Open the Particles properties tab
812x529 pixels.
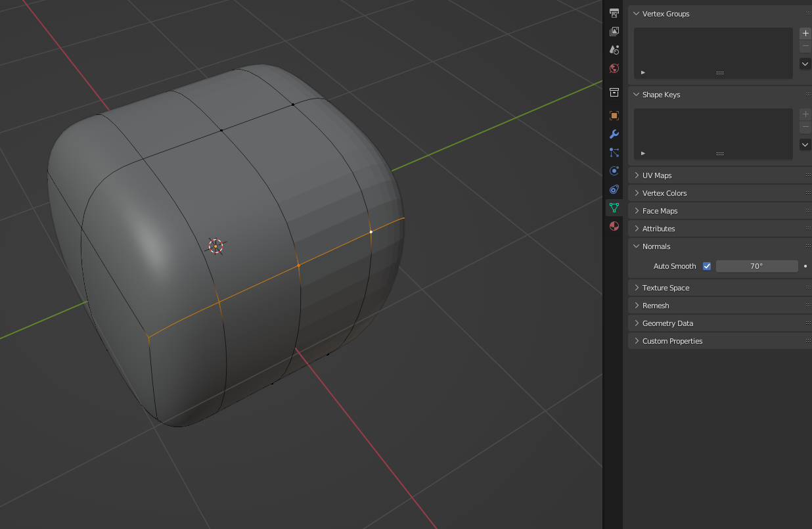pos(614,152)
